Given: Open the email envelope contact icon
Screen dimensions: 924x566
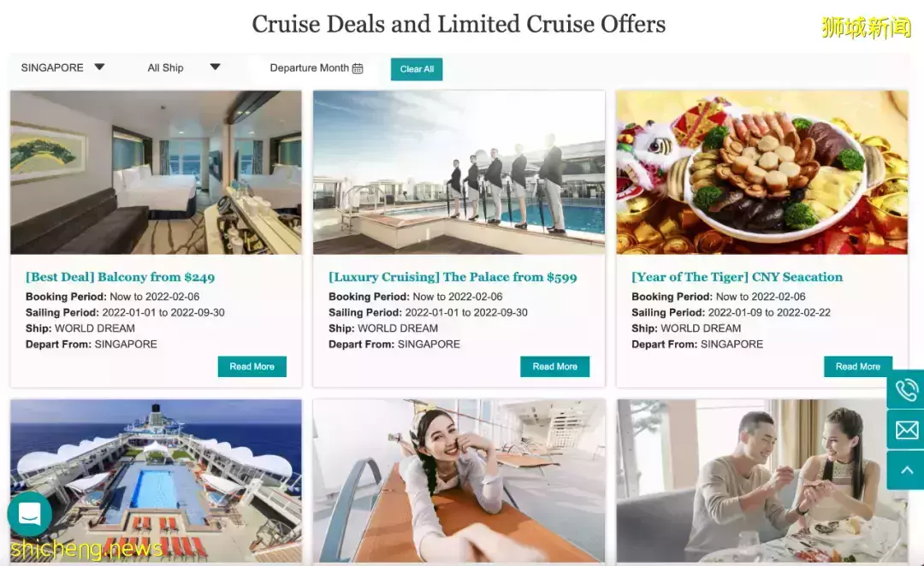Looking at the screenshot, I should [906, 430].
